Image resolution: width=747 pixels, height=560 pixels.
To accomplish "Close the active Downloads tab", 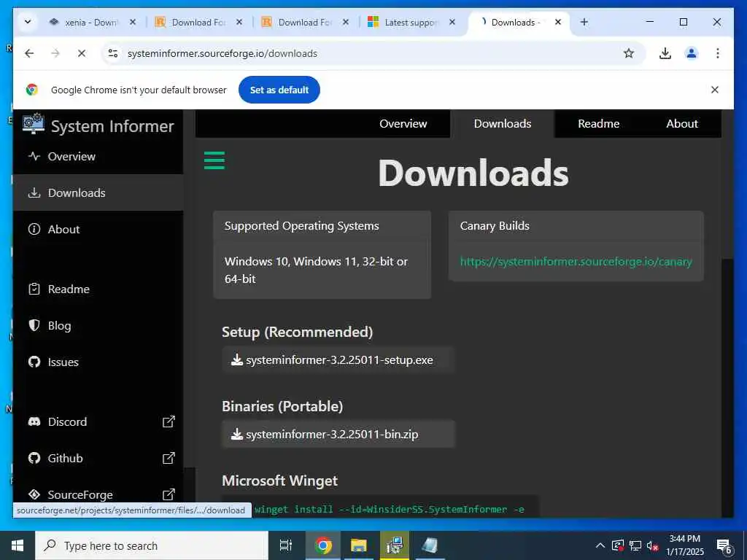I will click(x=558, y=22).
